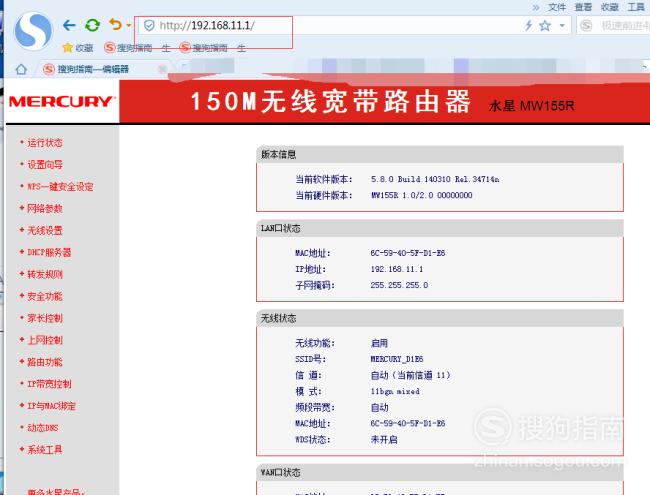
Task: Open dropdown arrow next to bookmark star
Action: tap(562, 26)
